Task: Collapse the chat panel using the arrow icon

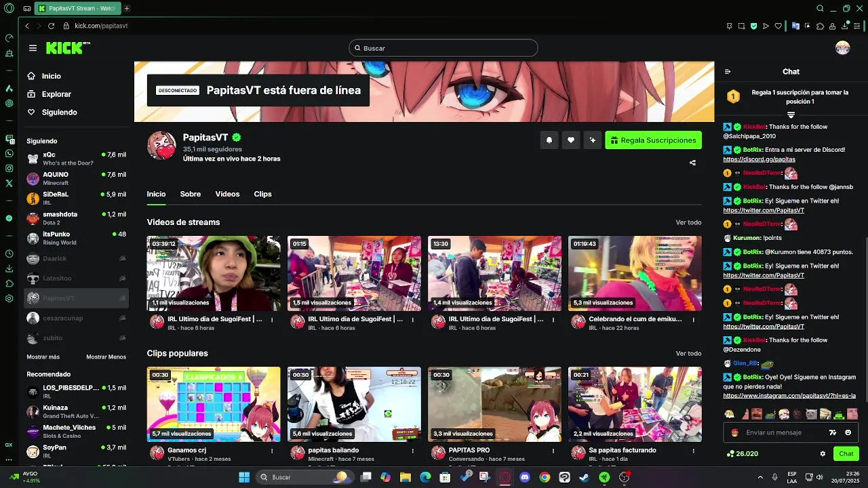Action: coord(728,71)
